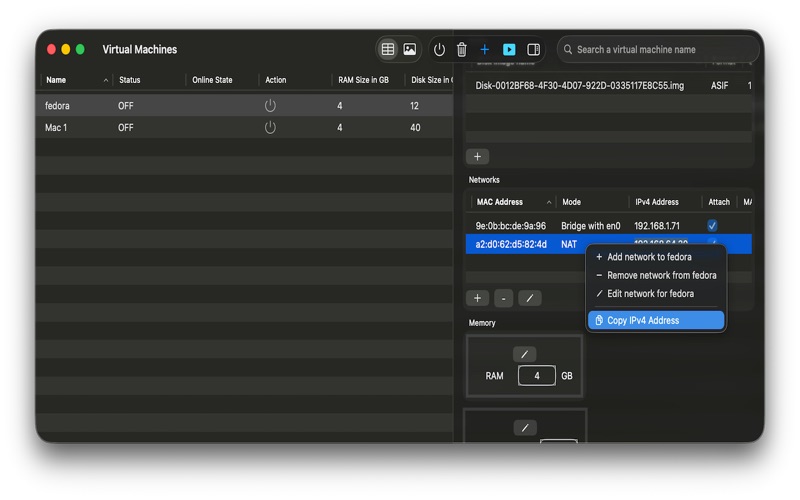Click OFF status of Mac 1
The height and width of the screenshot is (500, 800).
click(126, 128)
